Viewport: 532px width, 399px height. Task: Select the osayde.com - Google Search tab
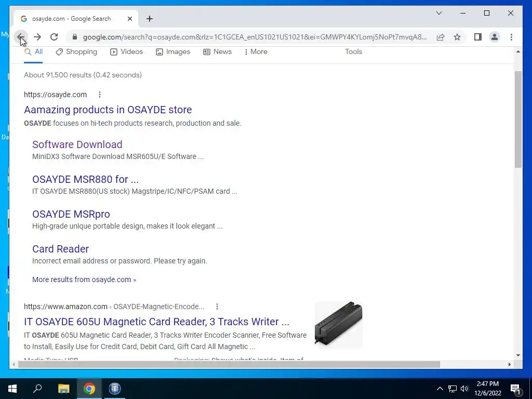[x=76, y=19]
